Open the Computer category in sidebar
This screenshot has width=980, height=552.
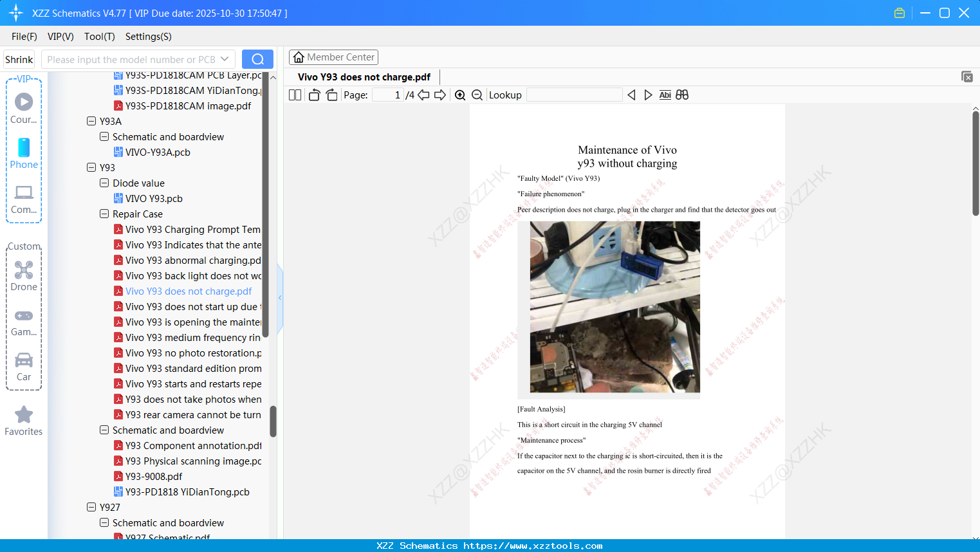coord(24,199)
